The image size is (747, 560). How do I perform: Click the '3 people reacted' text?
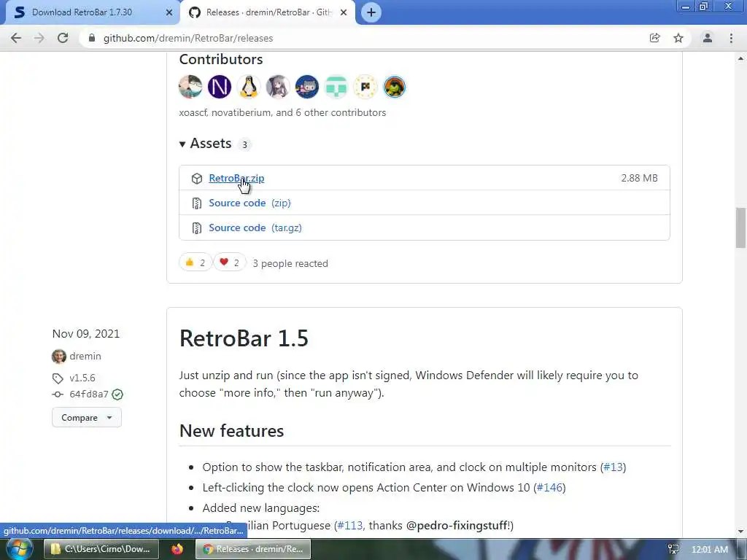click(x=290, y=263)
